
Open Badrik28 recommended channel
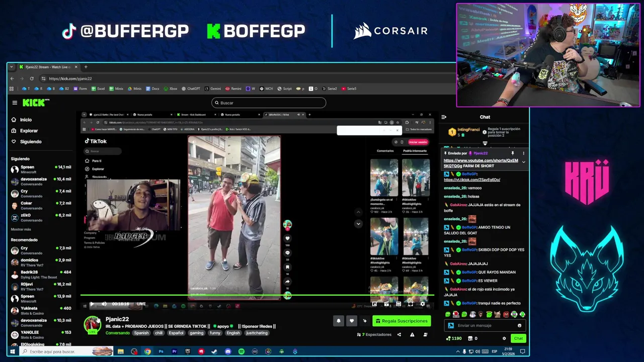coord(41,274)
